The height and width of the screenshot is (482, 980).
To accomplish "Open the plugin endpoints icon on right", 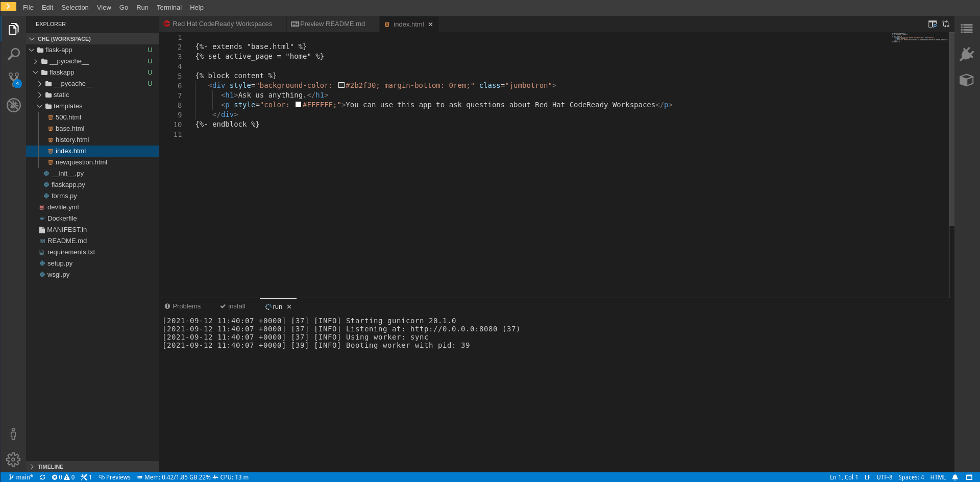I will coord(967,54).
